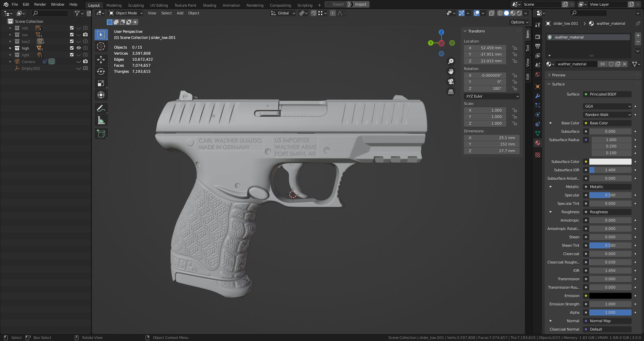This screenshot has height=341, width=644.
Task: Select the Scale tool
Action: (x=101, y=83)
